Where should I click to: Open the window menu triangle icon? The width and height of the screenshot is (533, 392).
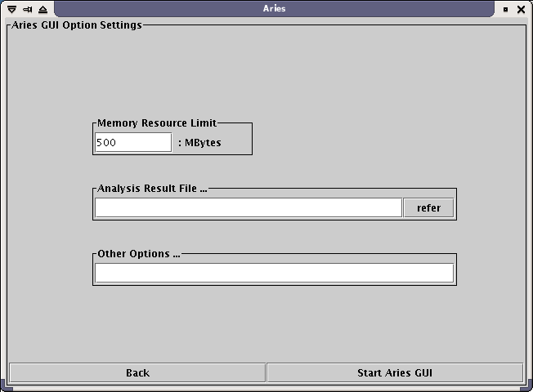coord(11,9)
